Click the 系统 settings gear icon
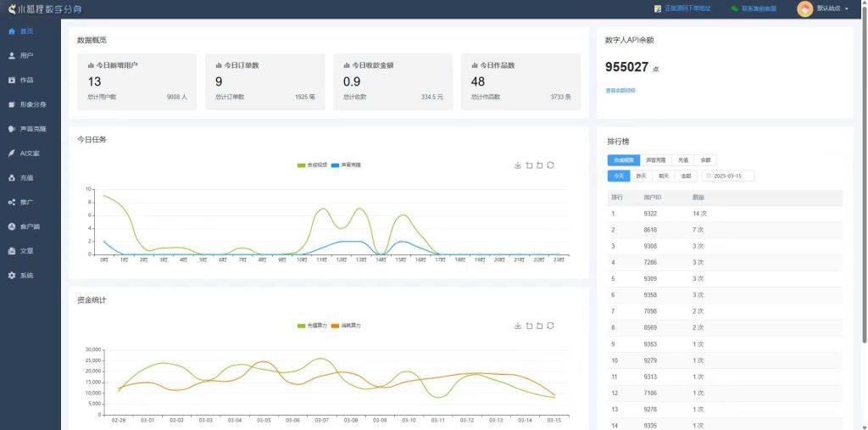Viewport: 868px width, 430px height. 12,276
